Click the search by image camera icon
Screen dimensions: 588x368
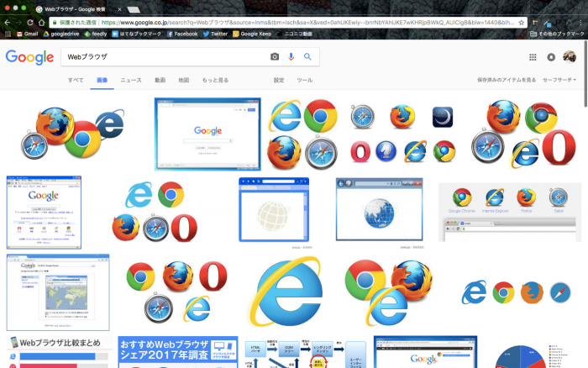(x=274, y=57)
